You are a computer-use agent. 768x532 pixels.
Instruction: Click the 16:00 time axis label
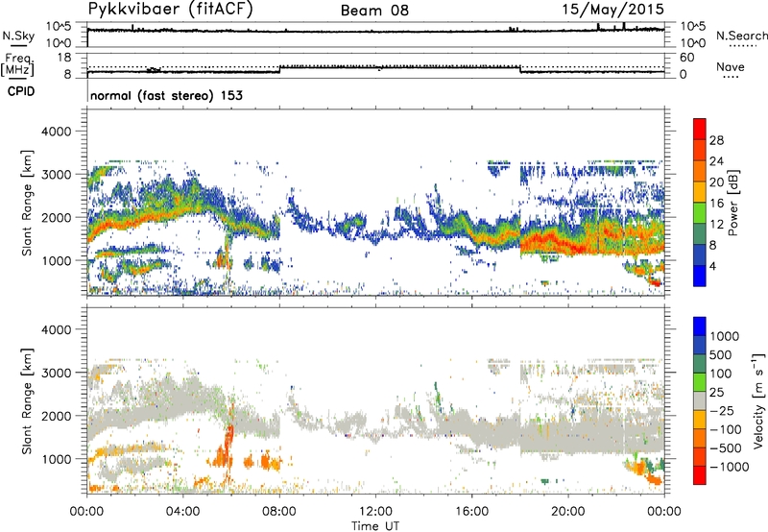tap(471, 512)
